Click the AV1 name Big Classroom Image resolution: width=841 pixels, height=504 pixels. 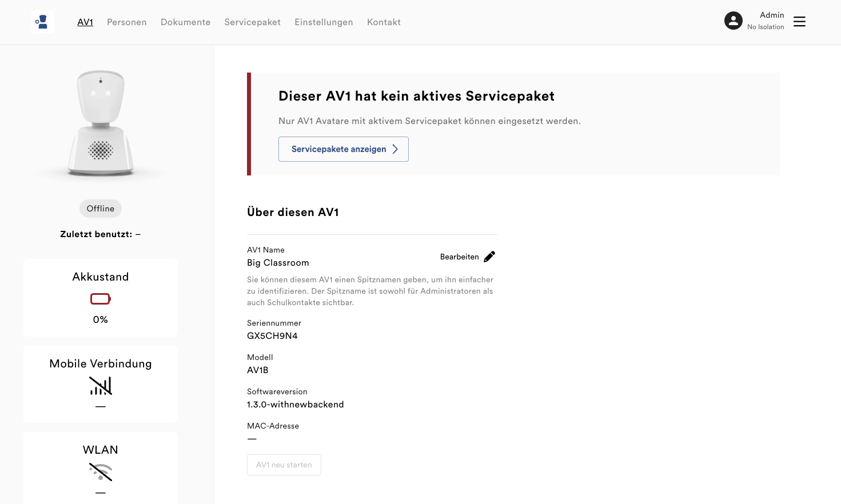pyautogui.click(x=278, y=263)
